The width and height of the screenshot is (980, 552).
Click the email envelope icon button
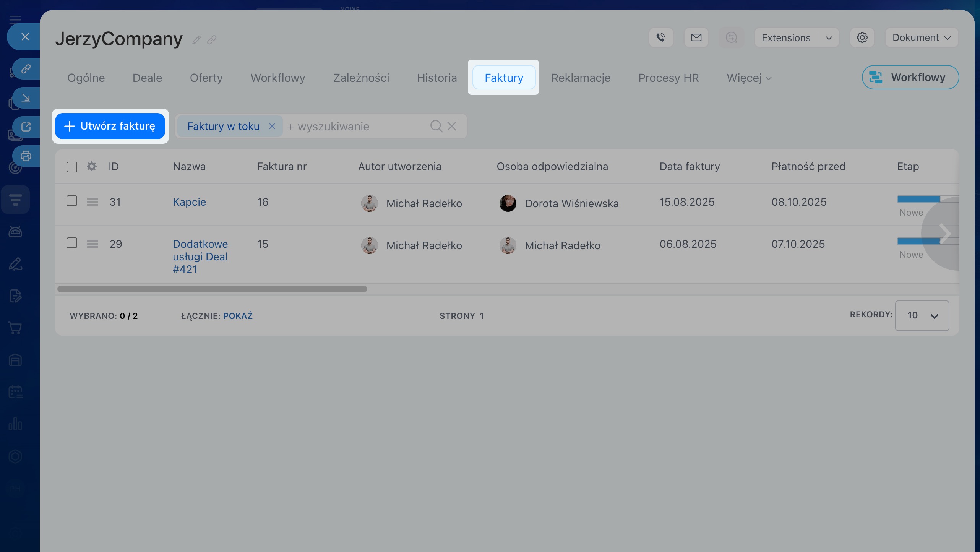696,37
